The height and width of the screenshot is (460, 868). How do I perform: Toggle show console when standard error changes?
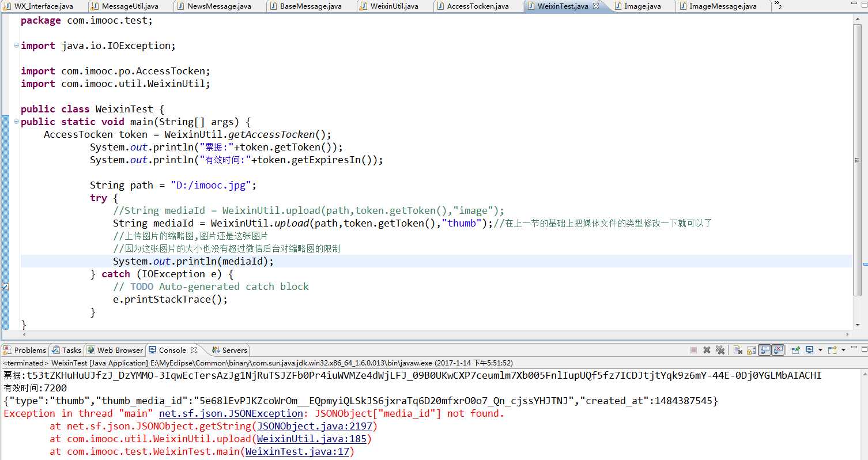778,350
